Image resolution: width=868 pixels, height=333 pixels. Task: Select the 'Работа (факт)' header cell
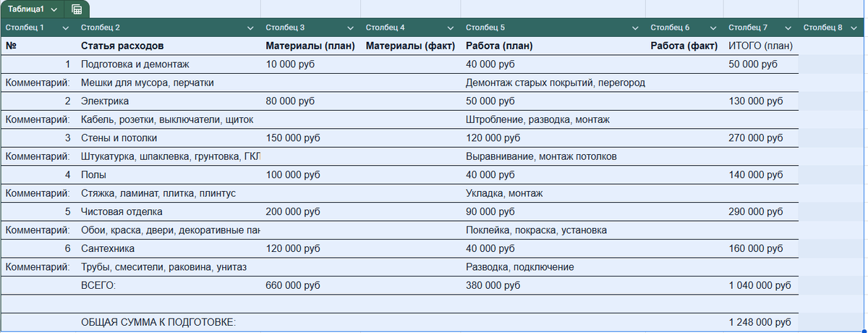(684, 46)
